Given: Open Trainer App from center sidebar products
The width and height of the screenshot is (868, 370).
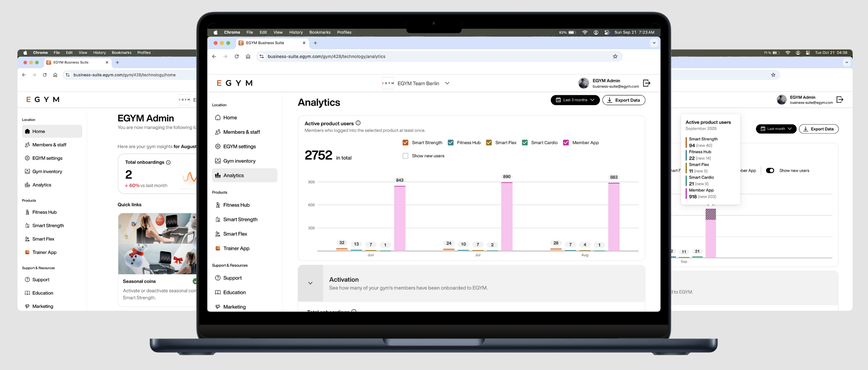Looking at the screenshot, I should (x=236, y=248).
